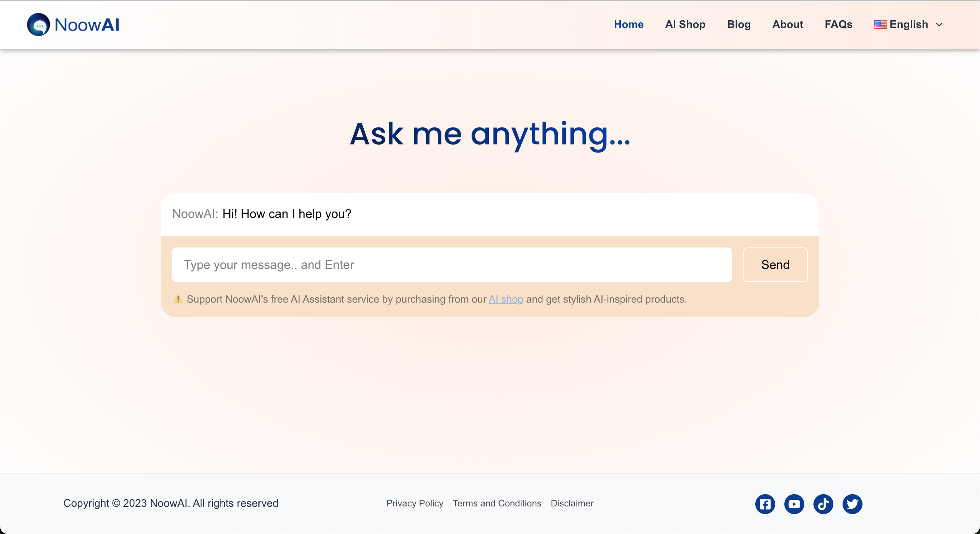Open the Disclaimer footer link
Screen dimensions: 980x534
tap(572, 503)
